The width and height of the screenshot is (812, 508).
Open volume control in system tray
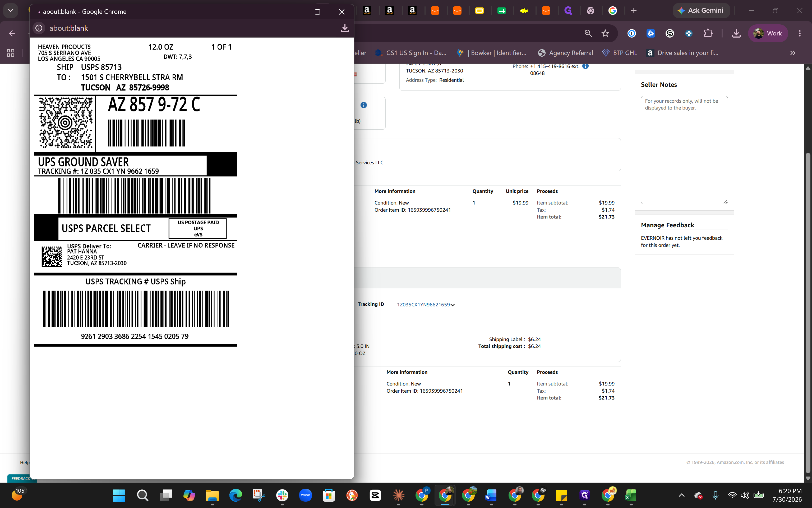(745, 495)
